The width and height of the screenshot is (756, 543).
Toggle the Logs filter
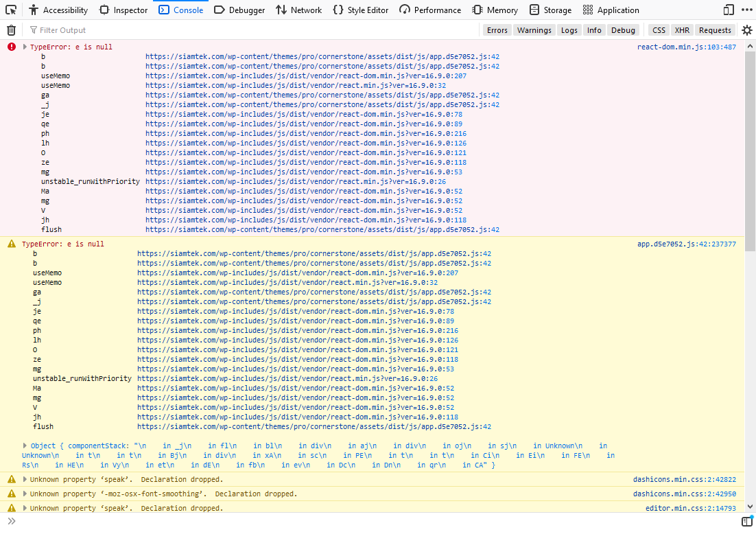[x=569, y=30]
